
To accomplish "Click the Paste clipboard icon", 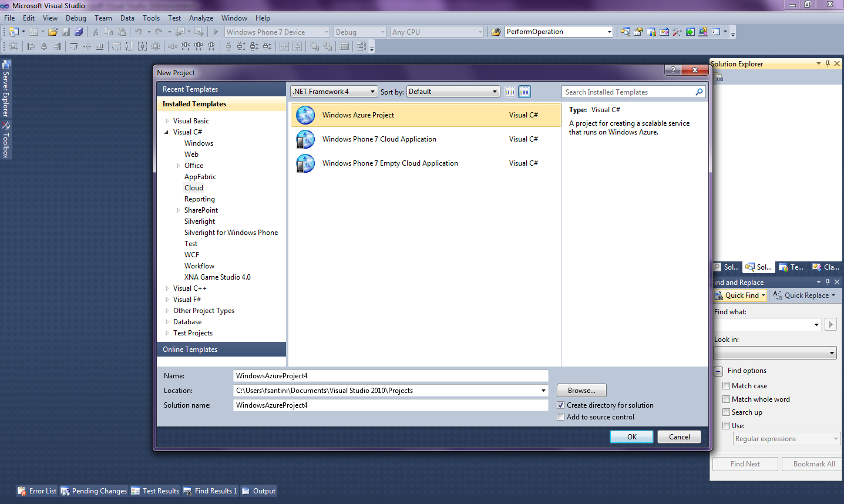I will click(122, 32).
